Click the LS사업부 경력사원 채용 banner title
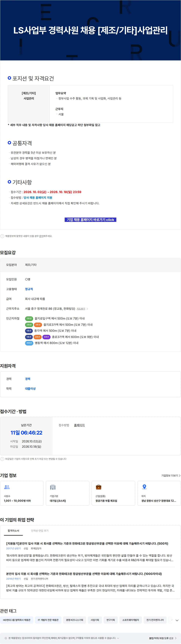 90,30
